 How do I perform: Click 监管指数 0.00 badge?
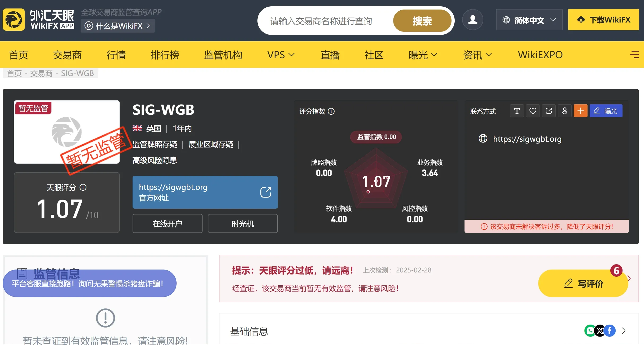[376, 137]
